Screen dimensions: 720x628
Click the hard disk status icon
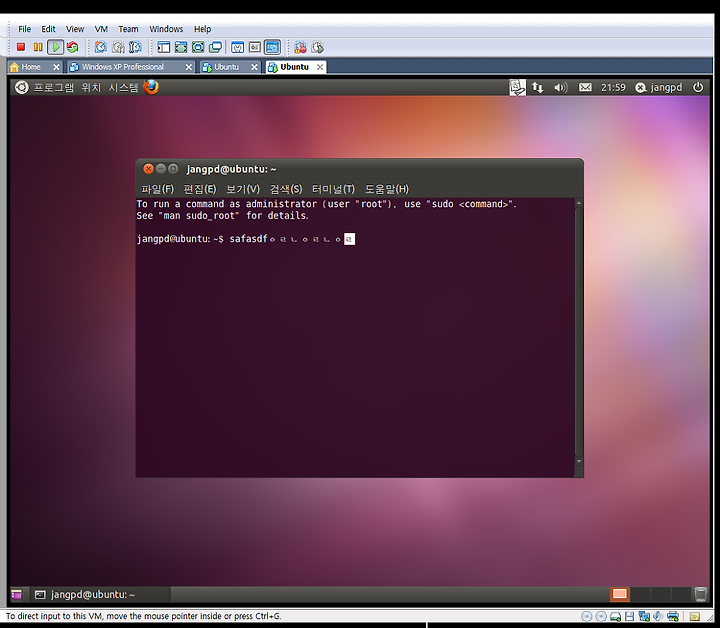pos(615,617)
